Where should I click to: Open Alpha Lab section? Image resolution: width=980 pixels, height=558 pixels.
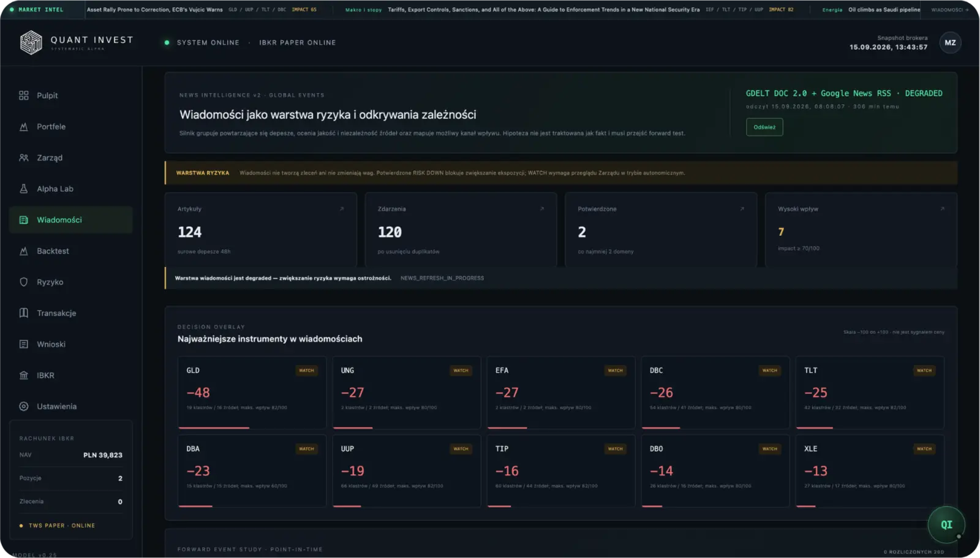pyautogui.click(x=71, y=189)
